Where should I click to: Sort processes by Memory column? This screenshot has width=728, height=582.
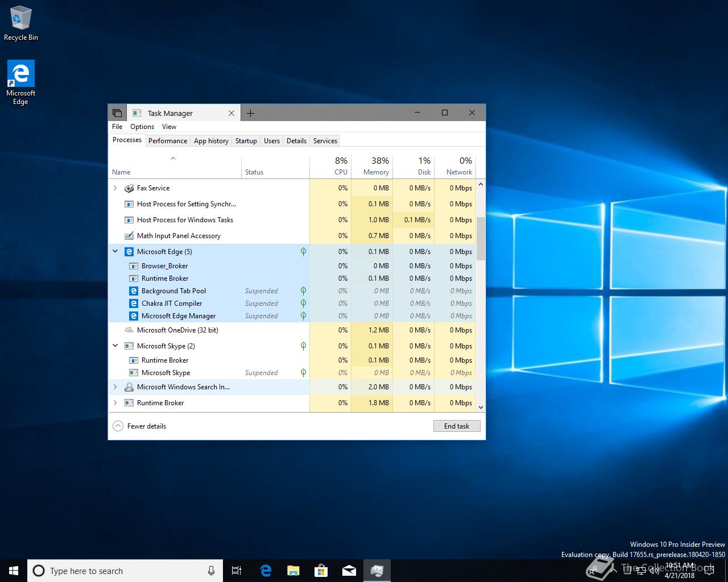pyautogui.click(x=372, y=166)
